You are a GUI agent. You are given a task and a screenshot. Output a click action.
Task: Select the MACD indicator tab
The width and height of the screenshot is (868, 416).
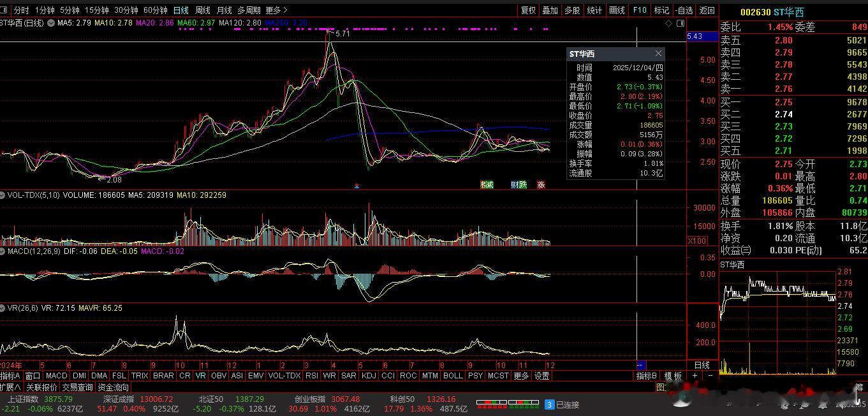56,376
